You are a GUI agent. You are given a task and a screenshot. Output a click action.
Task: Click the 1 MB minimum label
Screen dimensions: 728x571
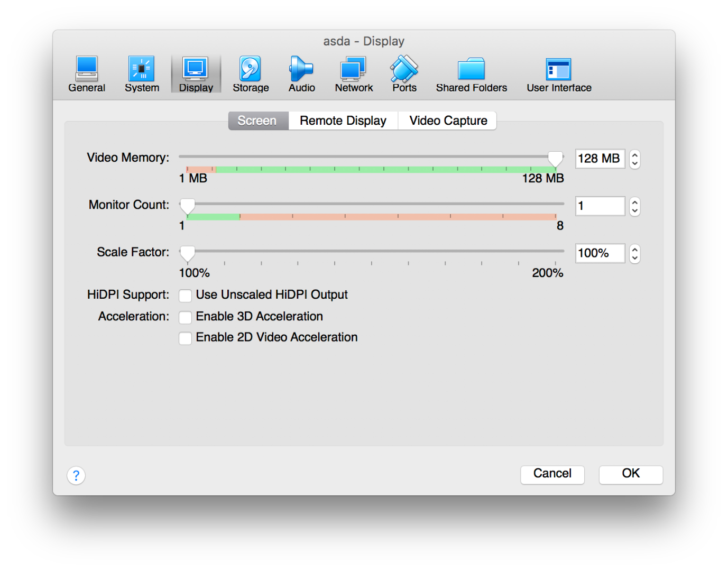click(x=193, y=179)
